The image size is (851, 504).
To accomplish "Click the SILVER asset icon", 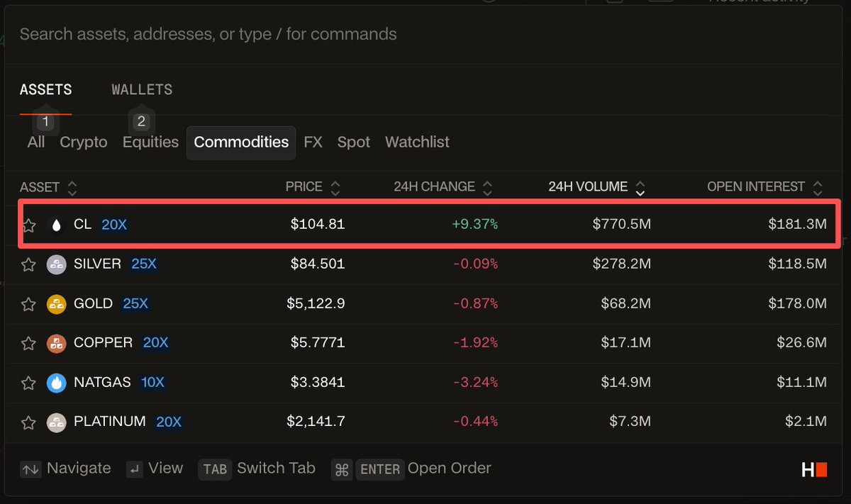I will (x=56, y=265).
